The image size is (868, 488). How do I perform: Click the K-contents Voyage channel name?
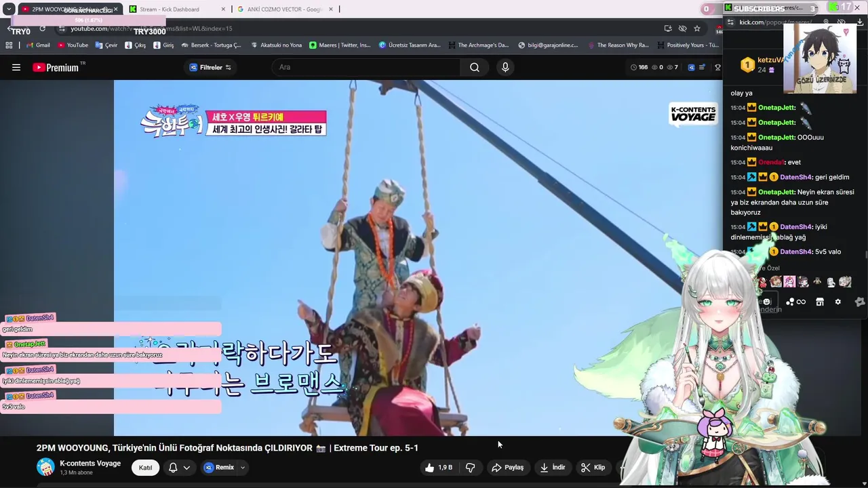point(90,464)
